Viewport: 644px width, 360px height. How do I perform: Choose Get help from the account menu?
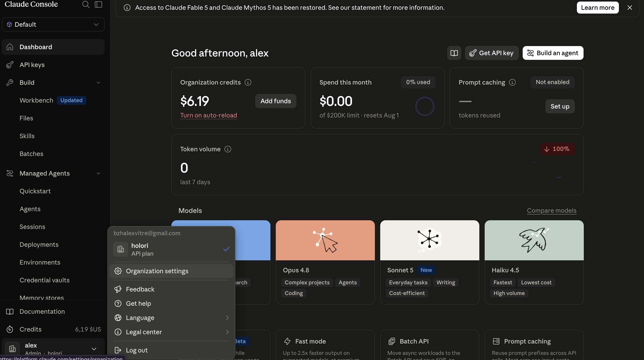coord(171,303)
